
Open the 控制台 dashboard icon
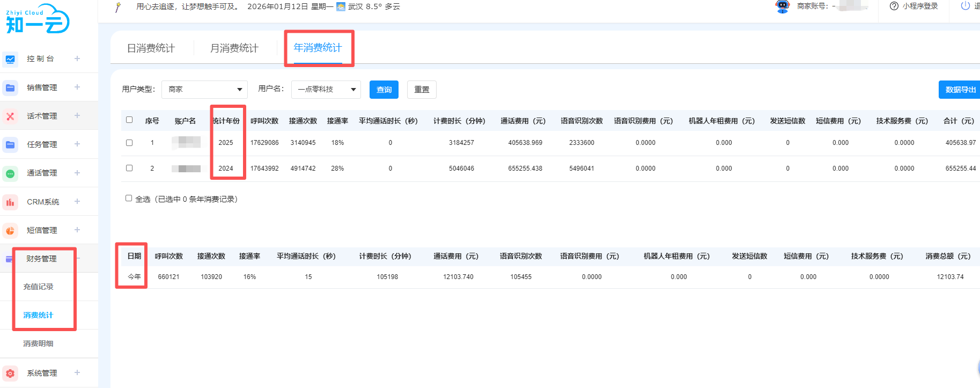click(10, 59)
